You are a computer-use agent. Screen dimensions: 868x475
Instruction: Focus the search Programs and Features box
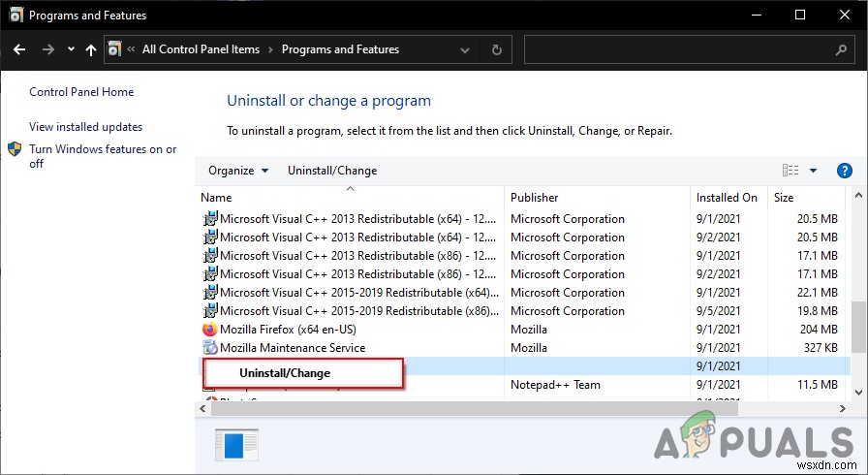[x=678, y=49]
